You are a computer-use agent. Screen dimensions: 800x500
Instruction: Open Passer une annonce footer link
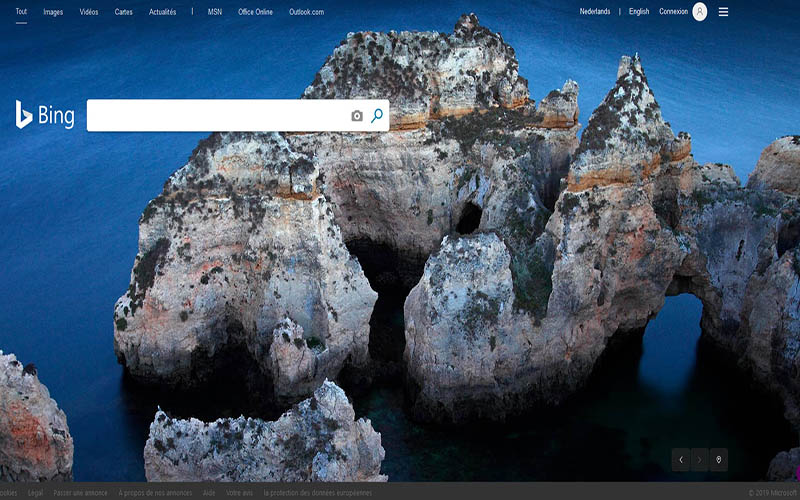pos(81,493)
